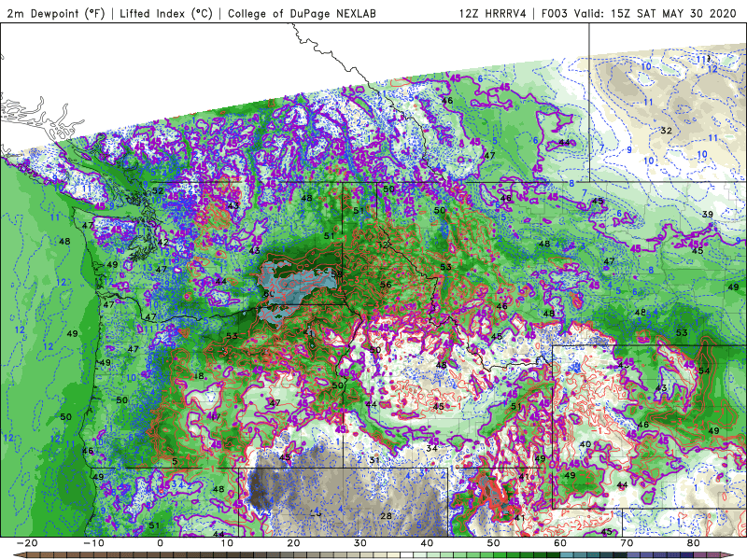Click the '60' label on color scale
This screenshot has width=747, height=560.
pyautogui.click(x=560, y=543)
